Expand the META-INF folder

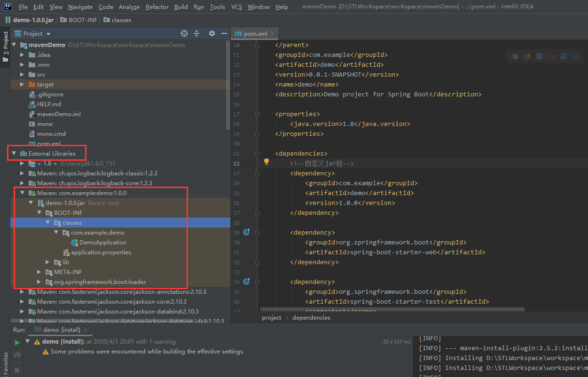click(x=39, y=272)
